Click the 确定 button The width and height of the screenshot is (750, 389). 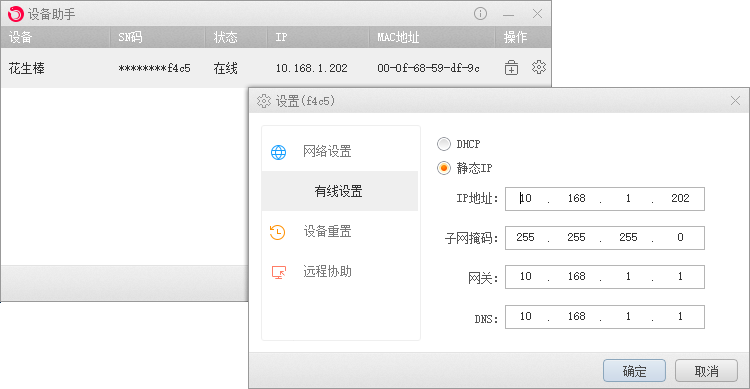634,371
